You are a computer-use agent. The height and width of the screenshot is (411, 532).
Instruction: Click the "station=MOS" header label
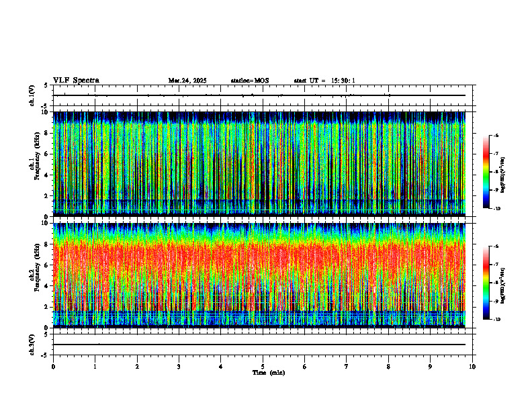pos(250,81)
